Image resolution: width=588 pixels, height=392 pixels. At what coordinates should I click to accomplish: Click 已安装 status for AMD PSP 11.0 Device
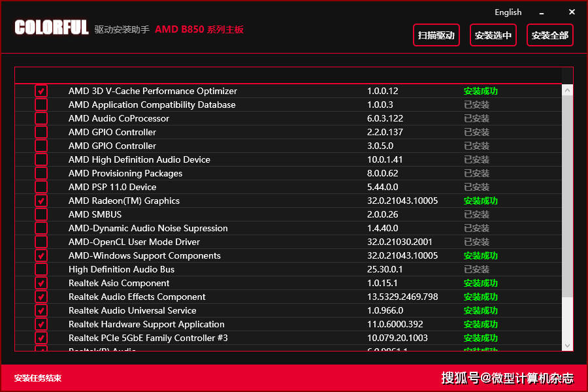tap(477, 188)
